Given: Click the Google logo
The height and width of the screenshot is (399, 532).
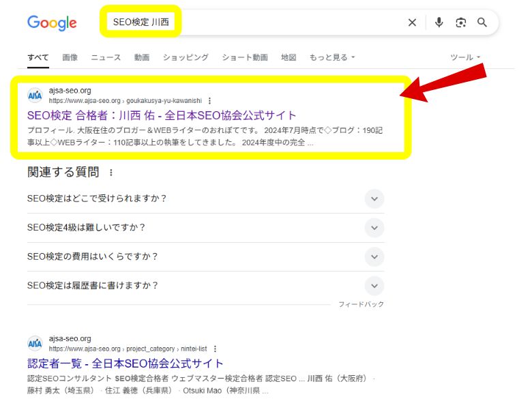Looking at the screenshot, I should pos(52,23).
